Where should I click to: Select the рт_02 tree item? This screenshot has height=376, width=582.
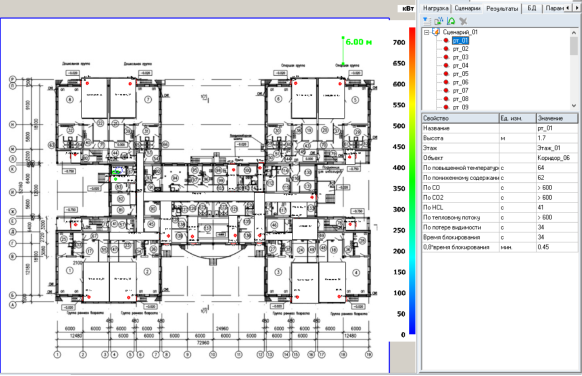click(461, 49)
